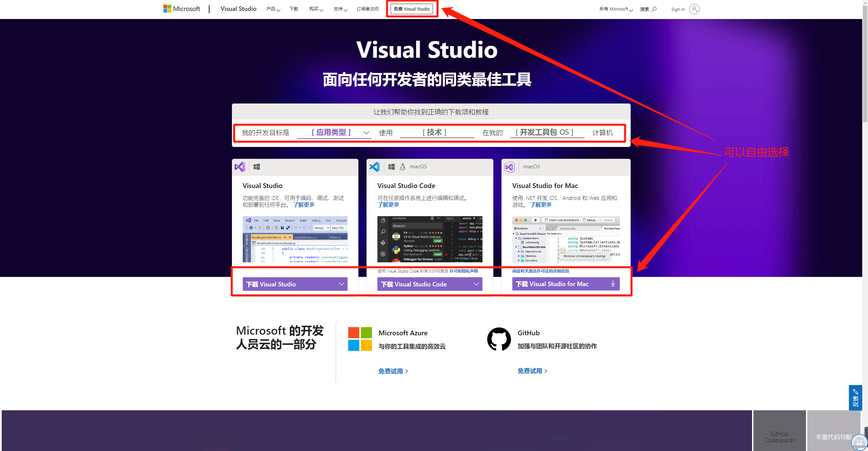Select the 丰富代码导航 tile
The height and width of the screenshot is (451, 868).
click(834, 430)
